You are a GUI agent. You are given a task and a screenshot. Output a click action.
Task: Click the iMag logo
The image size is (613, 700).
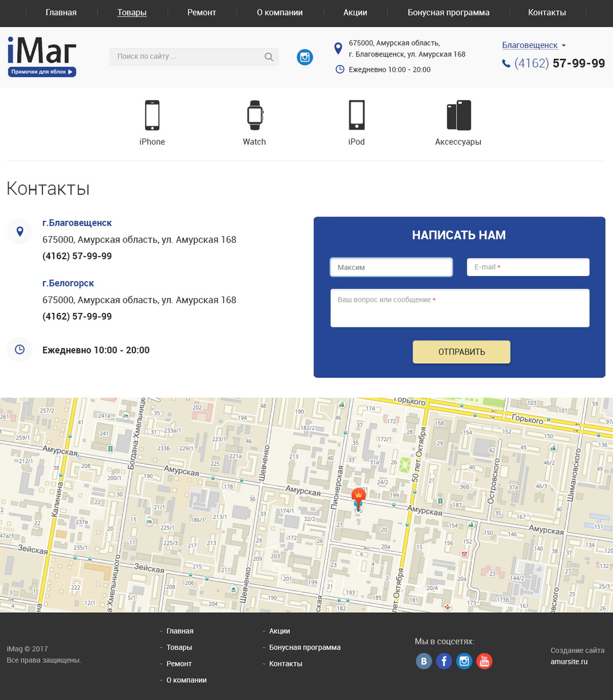coord(42,56)
